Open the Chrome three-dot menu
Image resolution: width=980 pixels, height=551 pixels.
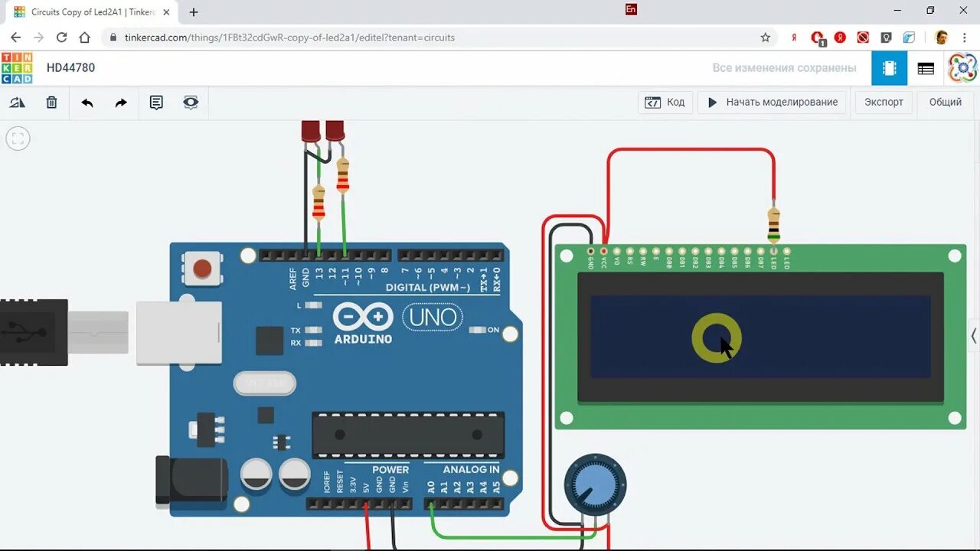[964, 37]
